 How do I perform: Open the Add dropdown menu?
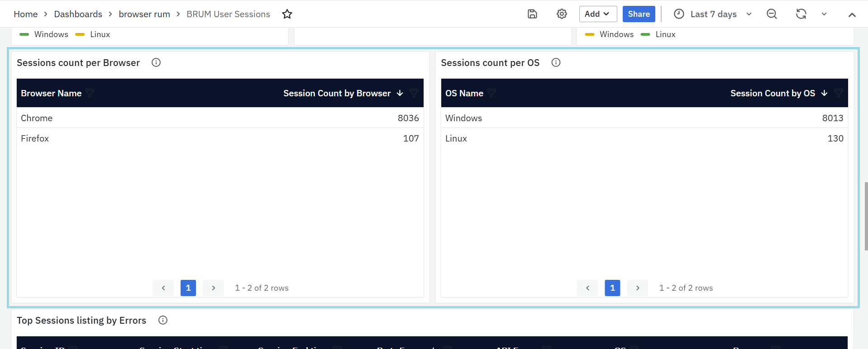(x=597, y=14)
